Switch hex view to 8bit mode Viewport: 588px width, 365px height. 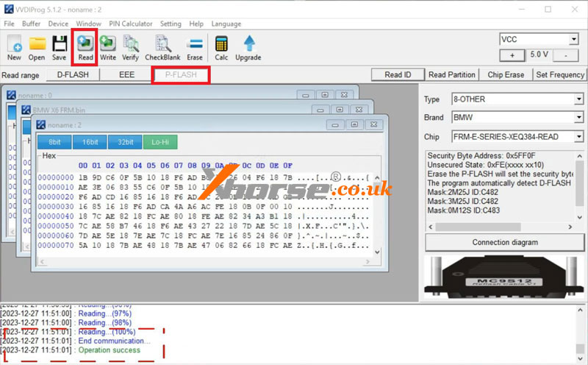point(54,141)
